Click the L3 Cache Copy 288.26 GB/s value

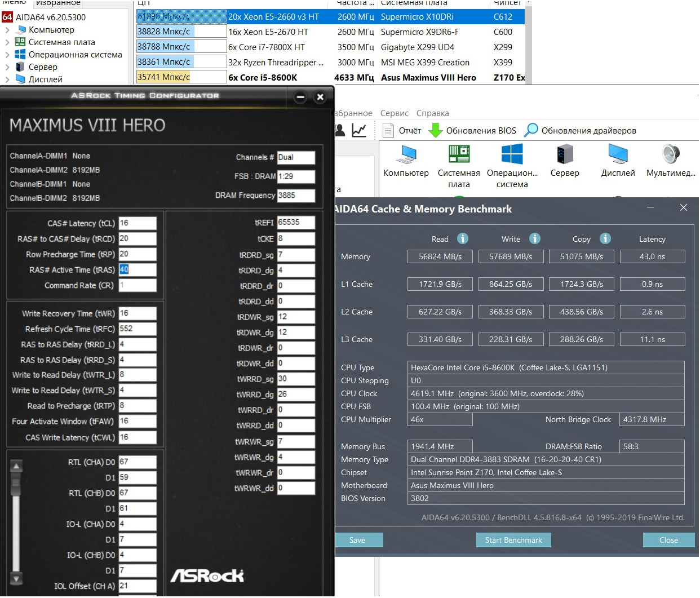[582, 339]
